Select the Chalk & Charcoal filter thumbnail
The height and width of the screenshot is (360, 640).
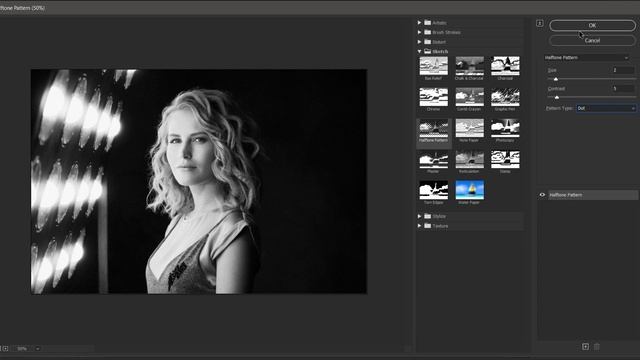point(469,66)
